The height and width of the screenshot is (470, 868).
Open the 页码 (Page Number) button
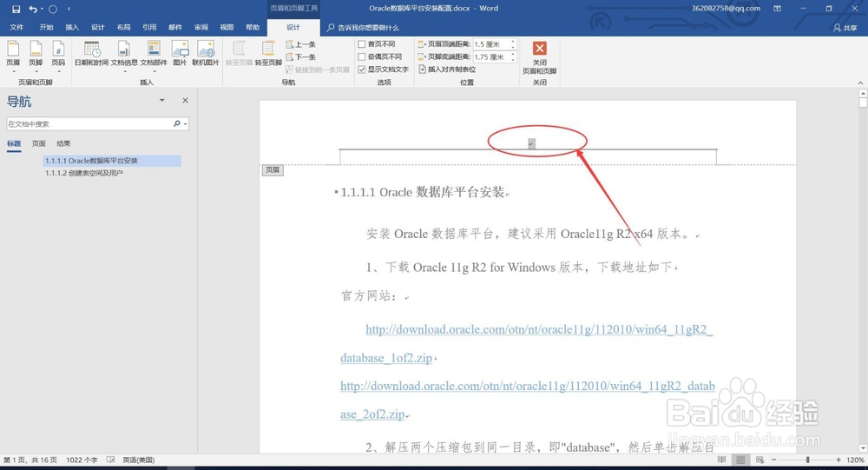(x=58, y=56)
